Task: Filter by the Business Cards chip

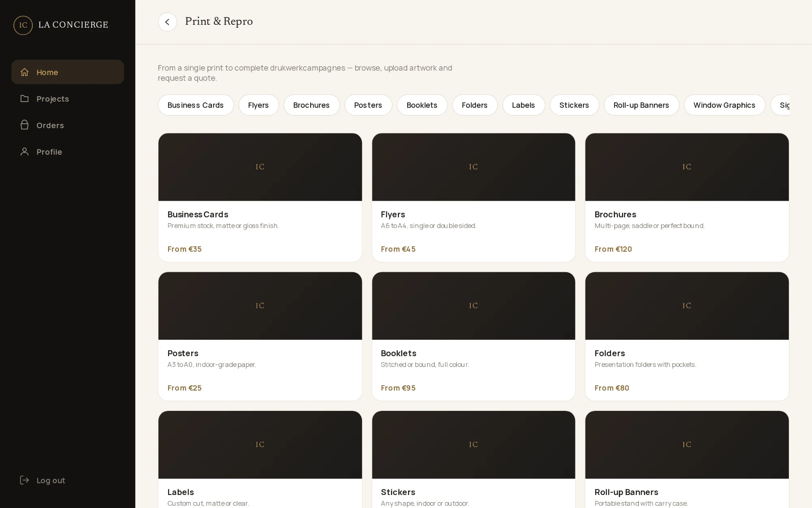Action: click(196, 105)
